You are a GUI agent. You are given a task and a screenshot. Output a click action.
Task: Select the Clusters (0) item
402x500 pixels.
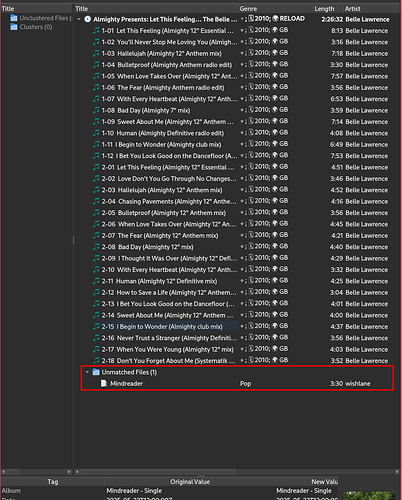(x=36, y=27)
